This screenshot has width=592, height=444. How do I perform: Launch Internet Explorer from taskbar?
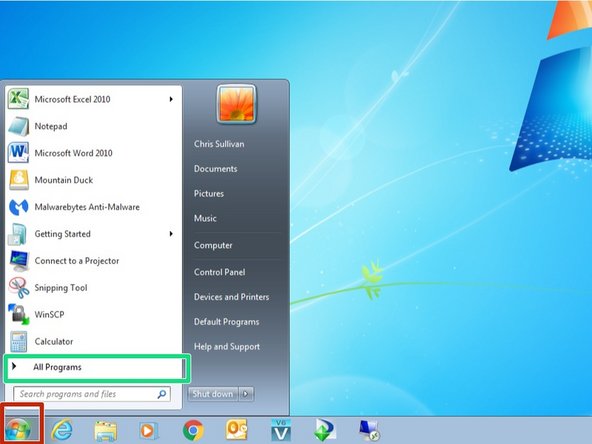click(62, 430)
